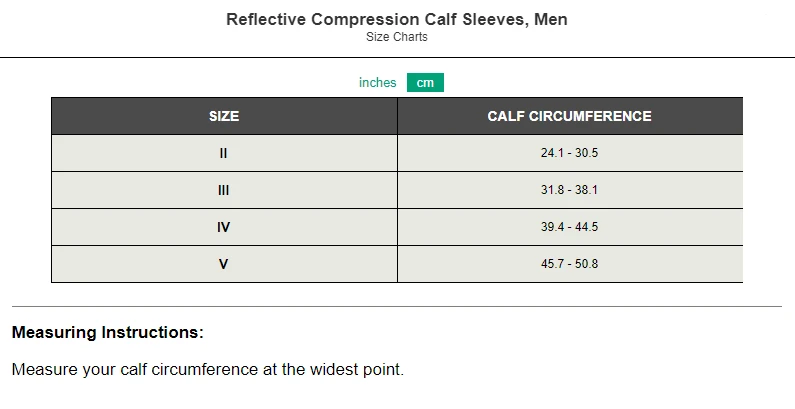795x409 pixels.
Task: Click the CALF CIRCUMFERENCE column header
Action: click(569, 116)
